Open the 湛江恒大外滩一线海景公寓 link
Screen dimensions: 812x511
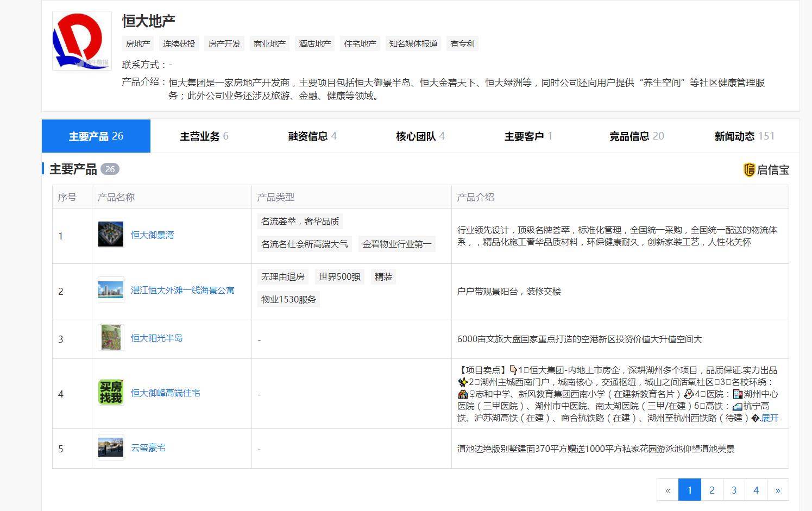183,290
